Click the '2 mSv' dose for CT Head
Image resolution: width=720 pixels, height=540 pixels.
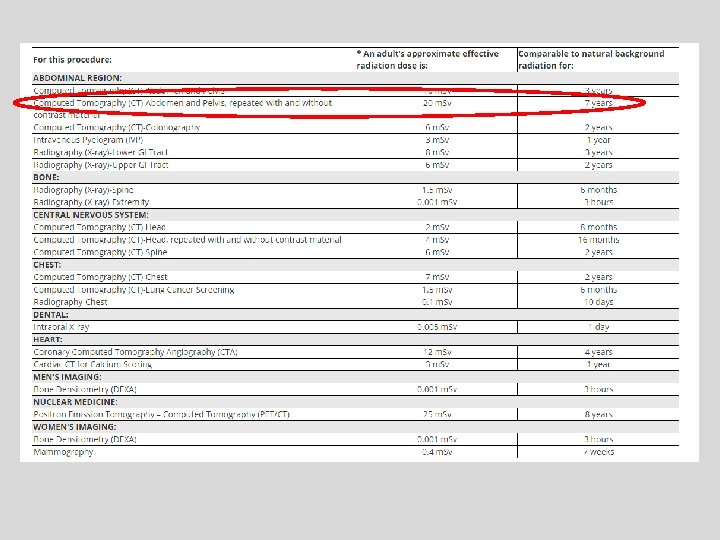coord(437,227)
